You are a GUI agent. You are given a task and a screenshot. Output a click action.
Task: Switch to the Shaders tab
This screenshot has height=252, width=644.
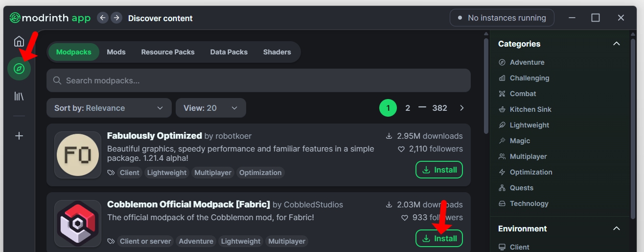pos(277,52)
